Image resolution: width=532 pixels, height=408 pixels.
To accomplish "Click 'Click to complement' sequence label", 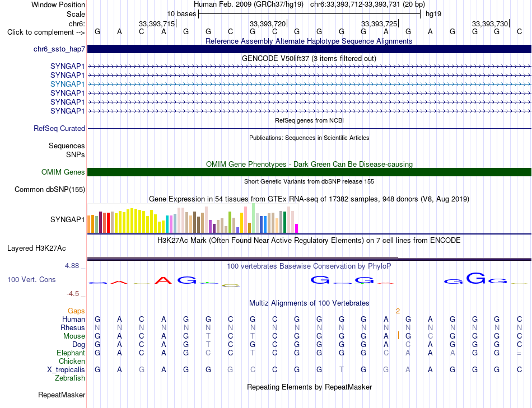I will click(46, 32).
